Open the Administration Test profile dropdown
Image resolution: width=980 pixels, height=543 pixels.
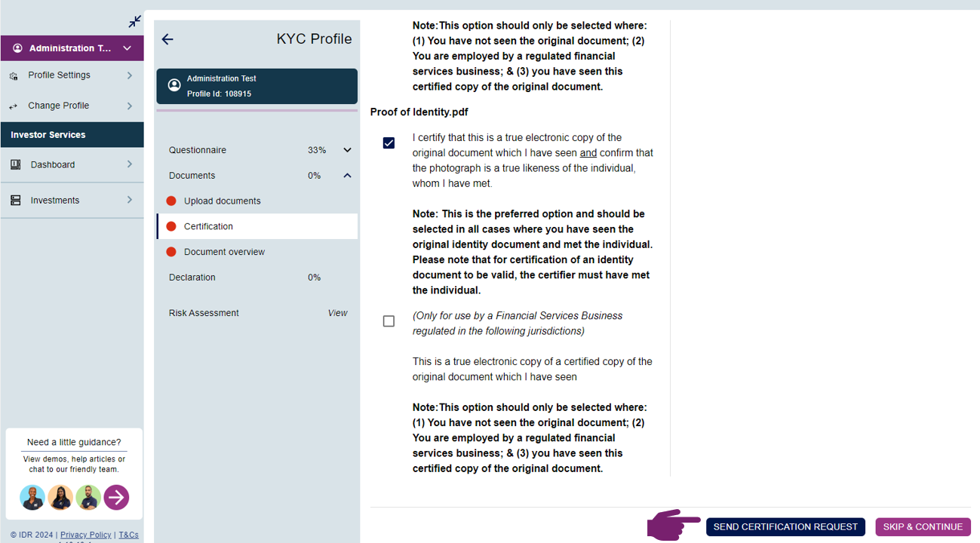(127, 48)
